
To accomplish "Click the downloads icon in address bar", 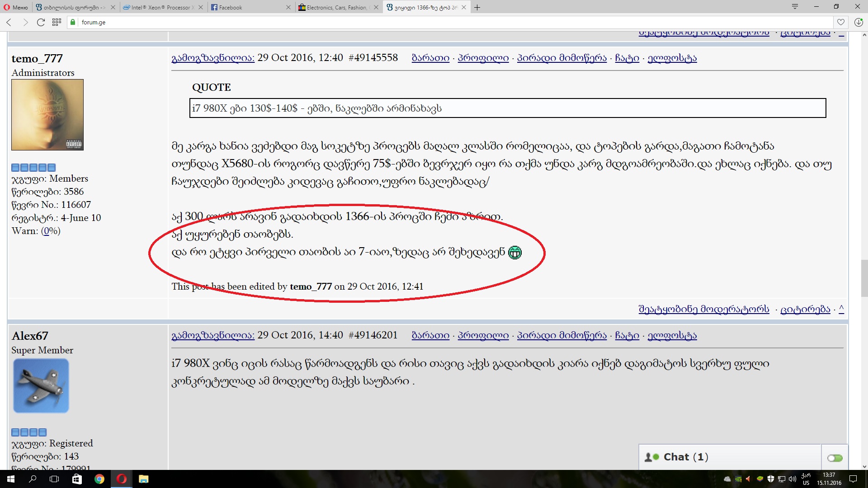I will pos(859,22).
